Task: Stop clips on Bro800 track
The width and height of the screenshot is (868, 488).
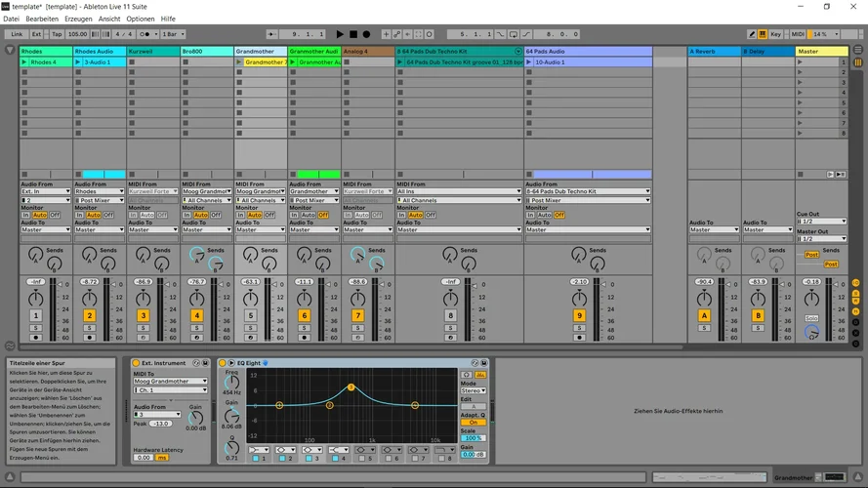Action: [186, 175]
